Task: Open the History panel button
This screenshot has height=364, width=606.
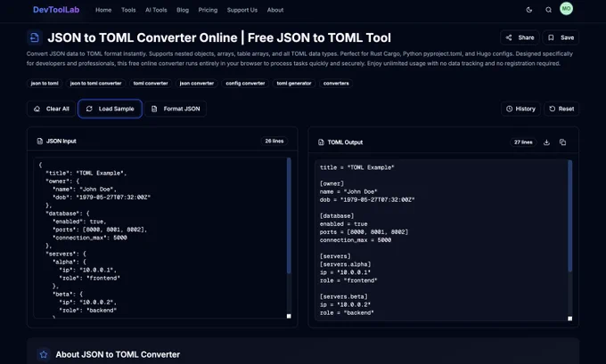Action: [x=521, y=109]
